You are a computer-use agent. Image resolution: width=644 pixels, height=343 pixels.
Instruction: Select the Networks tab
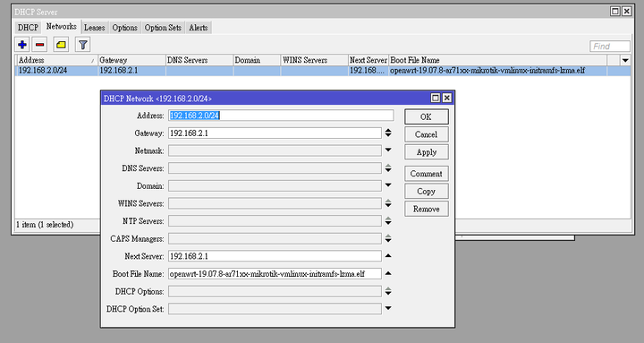61,27
